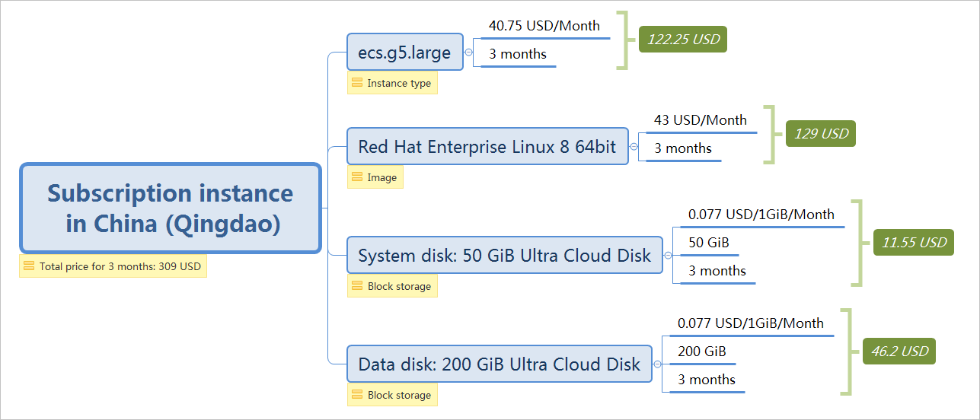Image resolution: width=980 pixels, height=420 pixels.
Task: Click the 46.2 USD summary label
Action: point(899,352)
